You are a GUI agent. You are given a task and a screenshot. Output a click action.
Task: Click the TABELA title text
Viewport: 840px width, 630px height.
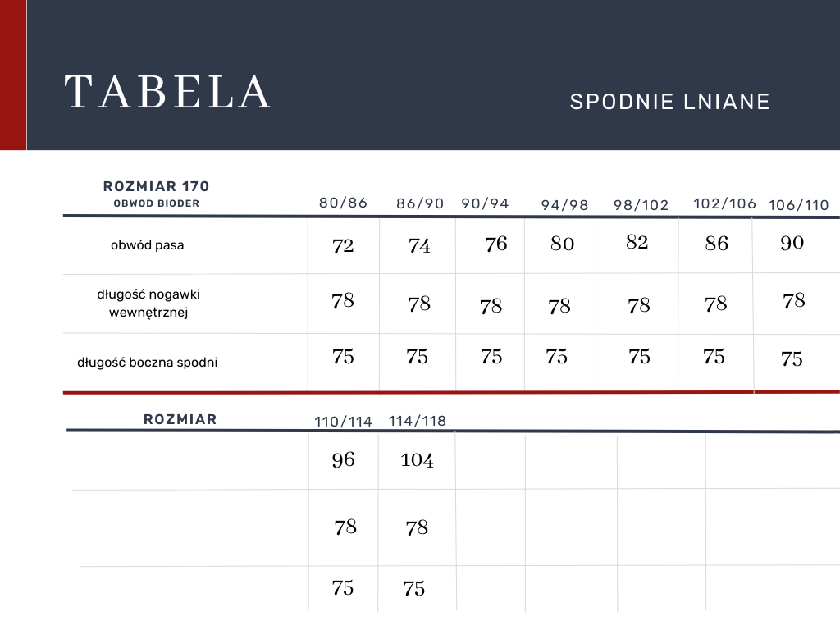click(167, 92)
